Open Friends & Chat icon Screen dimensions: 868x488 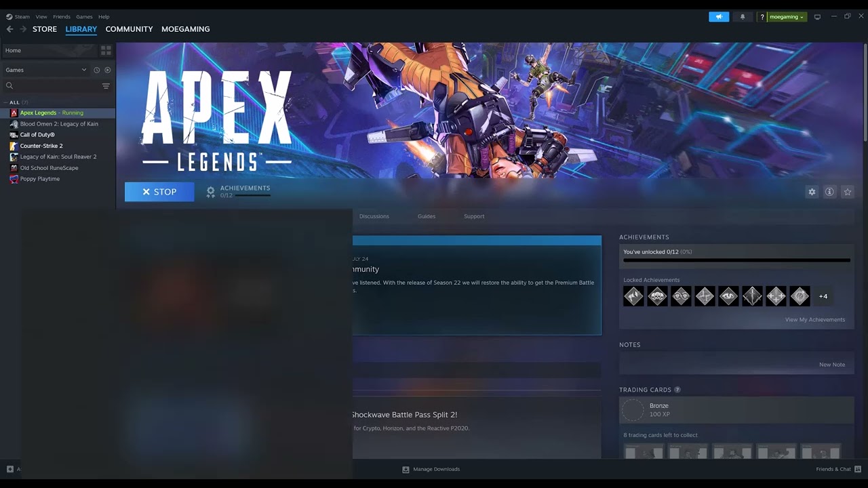pos(858,469)
